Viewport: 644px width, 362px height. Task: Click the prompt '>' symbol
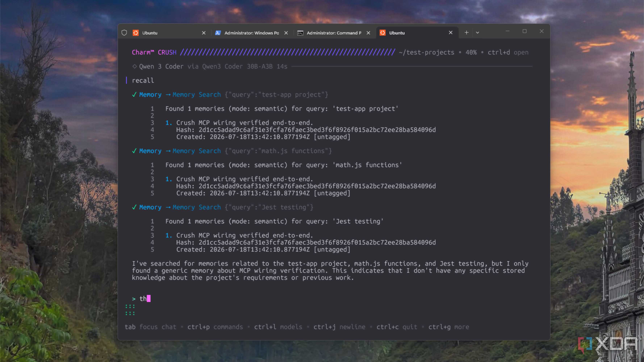[134, 299]
